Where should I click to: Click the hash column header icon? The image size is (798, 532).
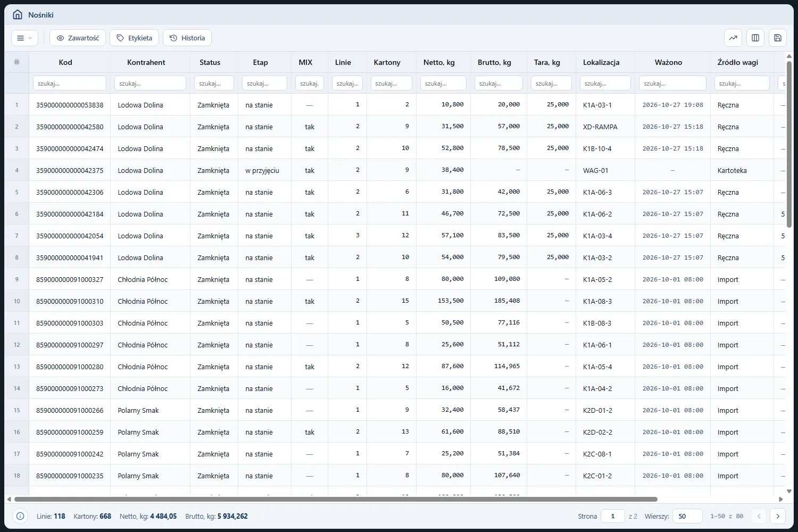16,62
